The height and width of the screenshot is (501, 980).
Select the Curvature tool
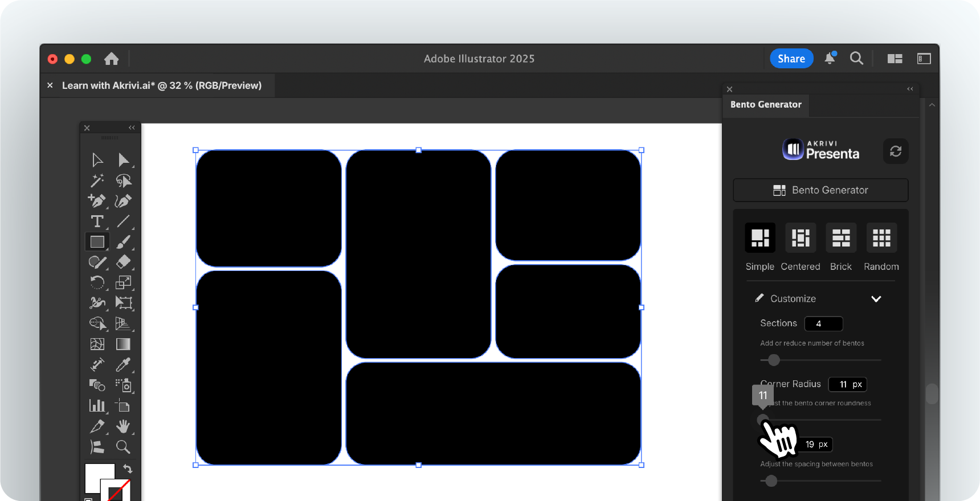click(123, 201)
